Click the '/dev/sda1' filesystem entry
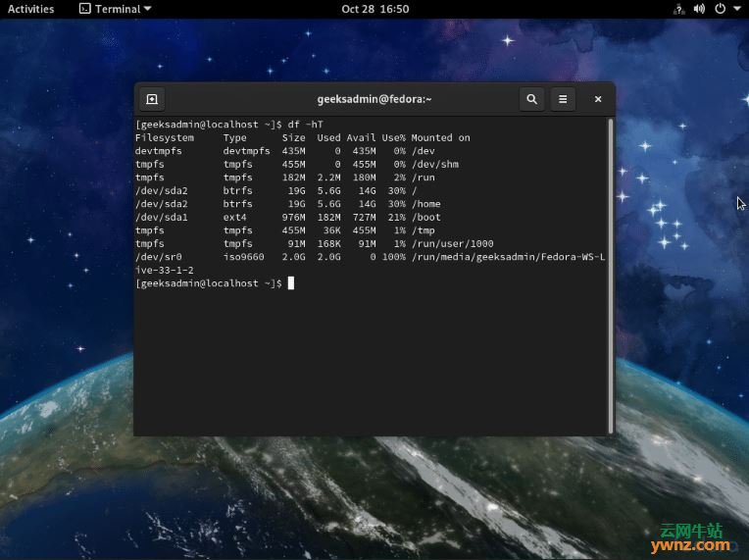Screen dimensions: 749x560 tap(162, 218)
